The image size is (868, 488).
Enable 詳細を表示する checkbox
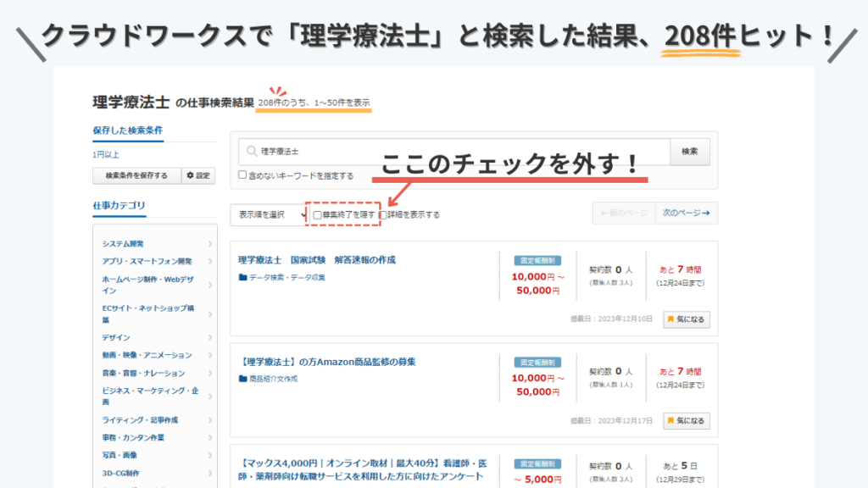point(383,214)
